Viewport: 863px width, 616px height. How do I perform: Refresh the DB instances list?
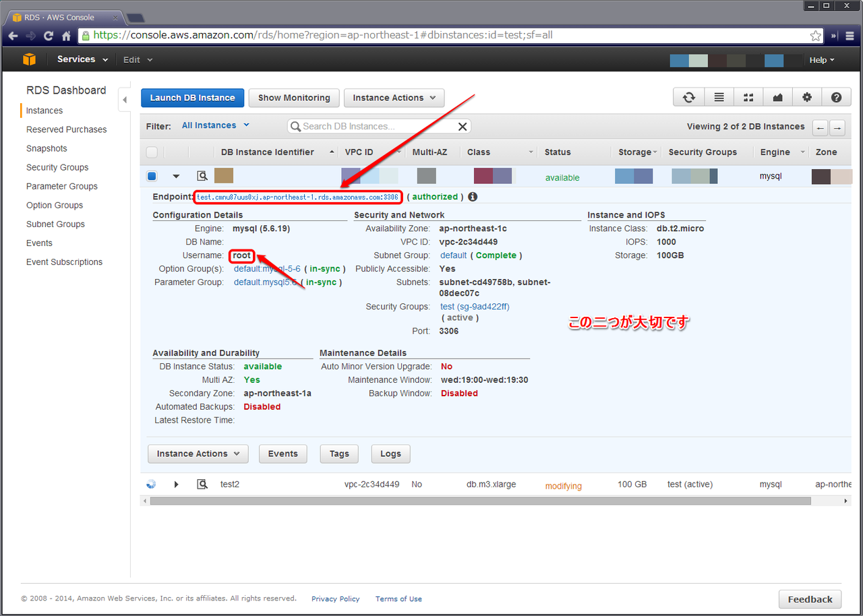(x=689, y=98)
